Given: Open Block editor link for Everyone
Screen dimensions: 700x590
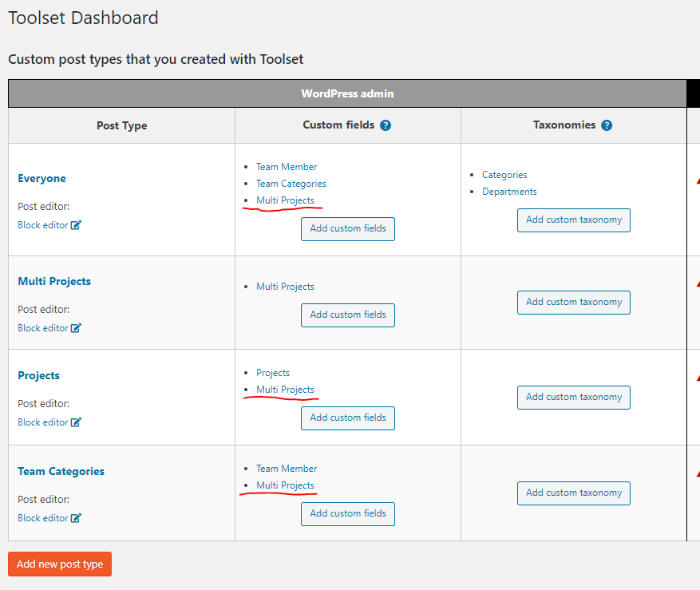Looking at the screenshot, I should point(43,225).
